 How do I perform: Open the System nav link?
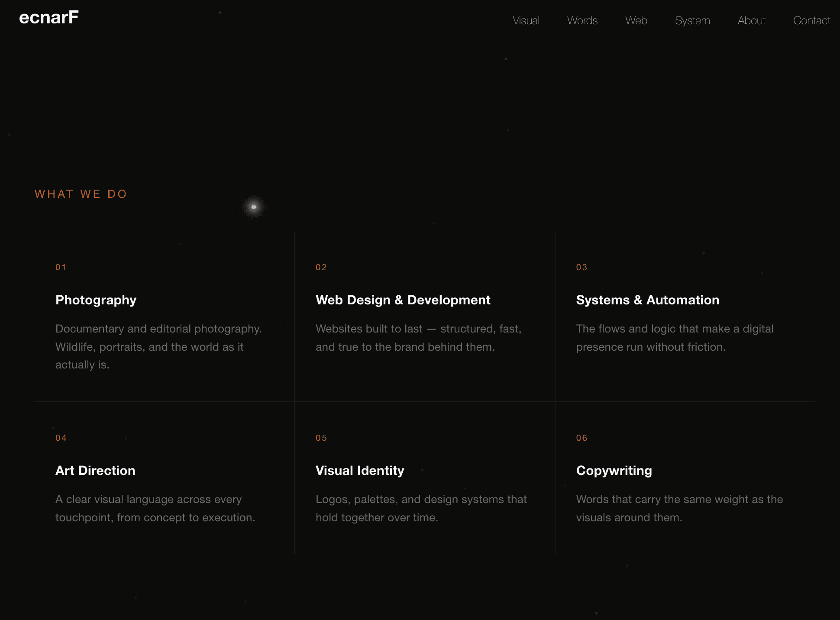click(692, 20)
